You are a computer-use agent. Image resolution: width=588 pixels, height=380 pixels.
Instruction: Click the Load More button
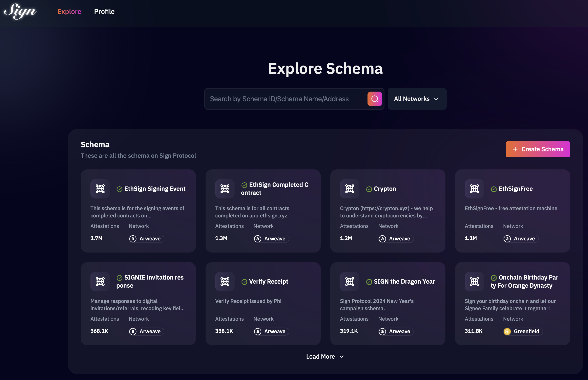[x=325, y=356]
